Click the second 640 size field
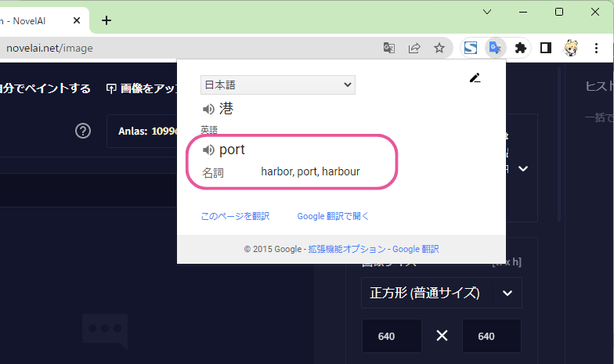The width and height of the screenshot is (614, 364). tap(492, 336)
